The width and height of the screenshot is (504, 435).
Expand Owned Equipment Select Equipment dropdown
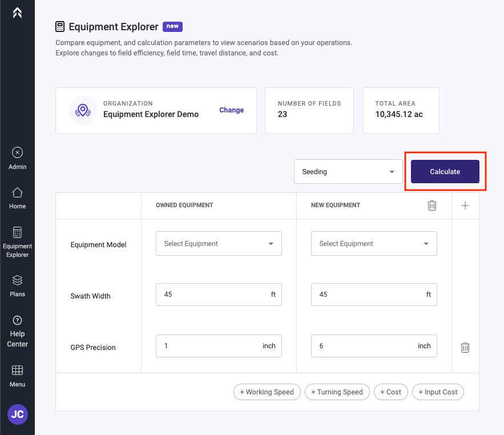pyautogui.click(x=219, y=243)
